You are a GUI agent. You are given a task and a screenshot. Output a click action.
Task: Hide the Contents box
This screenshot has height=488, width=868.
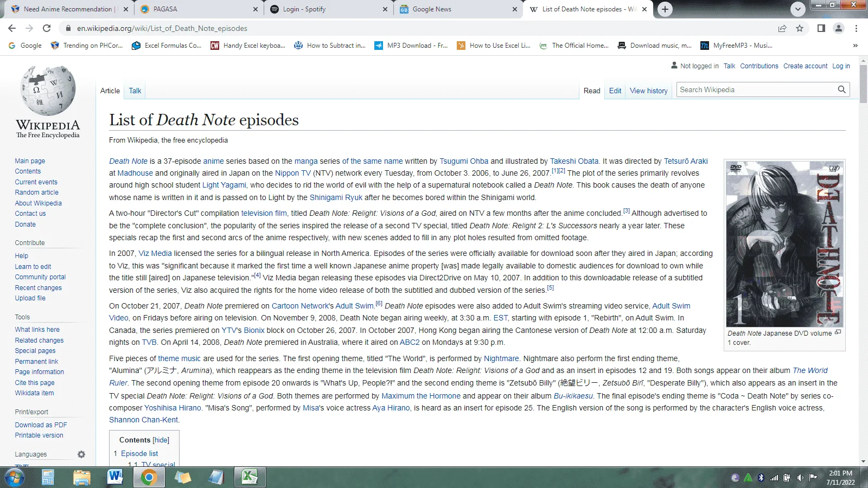(x=161, y=440)
